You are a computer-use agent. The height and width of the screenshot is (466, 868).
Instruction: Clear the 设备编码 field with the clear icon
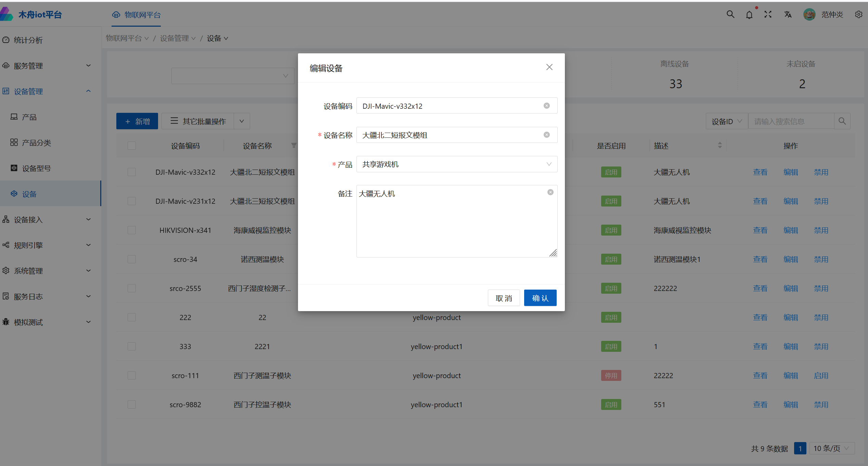tap(546, 106)
